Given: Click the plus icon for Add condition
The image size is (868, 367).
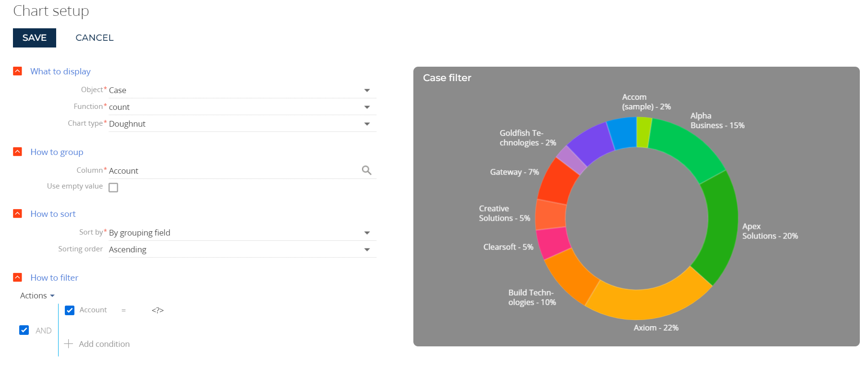Looking at the screenshot, I should (69, 343).
